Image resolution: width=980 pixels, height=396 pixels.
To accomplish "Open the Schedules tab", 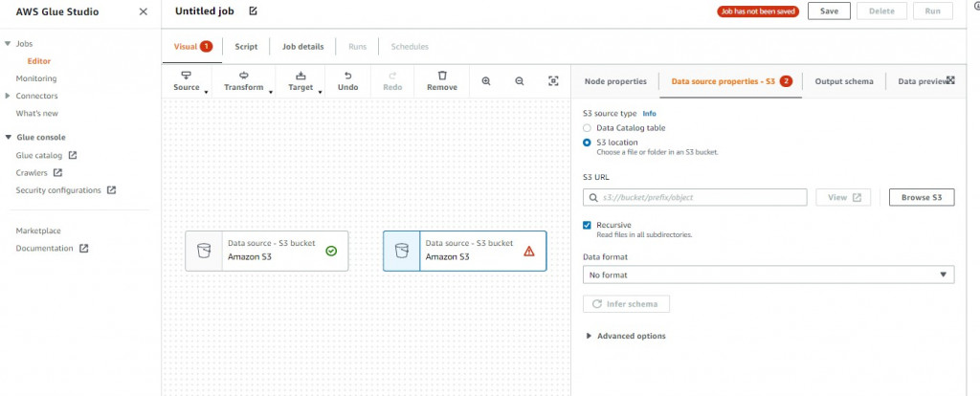I will (x=410, y=47).
